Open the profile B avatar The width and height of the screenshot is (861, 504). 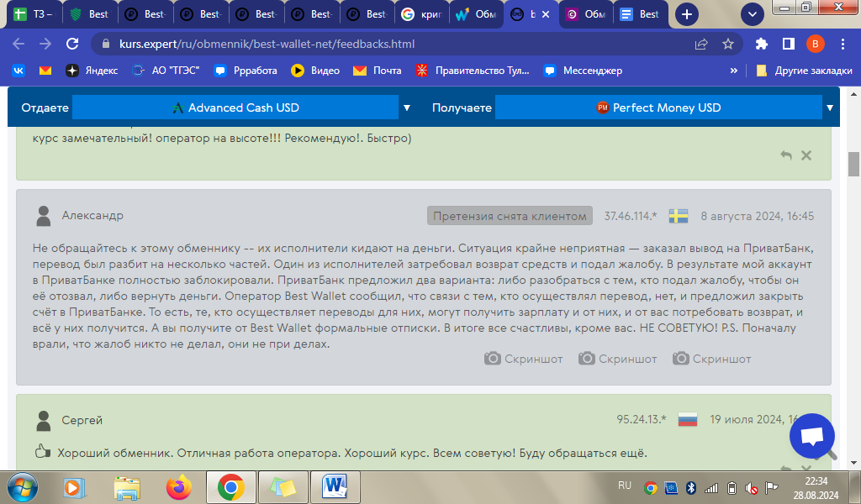(x=816, y=44)
